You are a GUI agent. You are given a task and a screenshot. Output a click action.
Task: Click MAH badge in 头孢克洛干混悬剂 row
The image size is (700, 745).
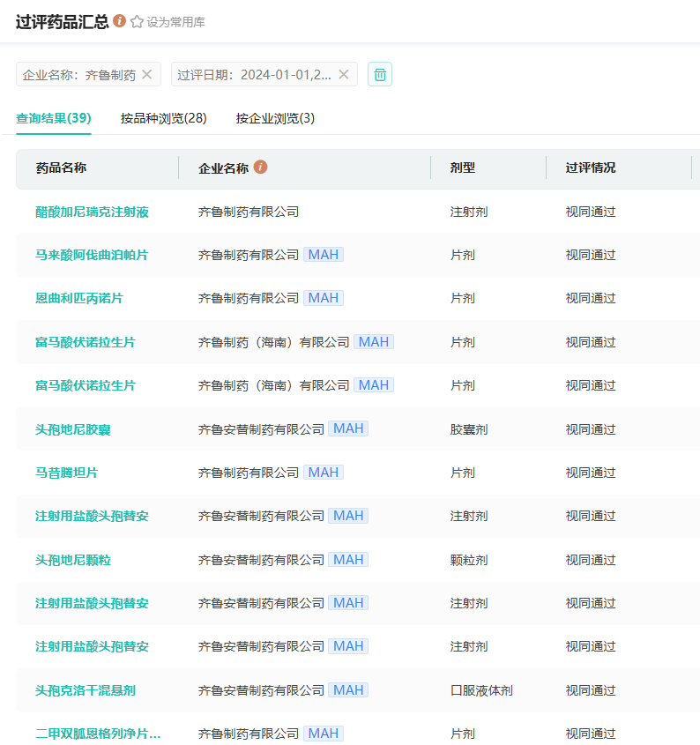tap(348, 690)
